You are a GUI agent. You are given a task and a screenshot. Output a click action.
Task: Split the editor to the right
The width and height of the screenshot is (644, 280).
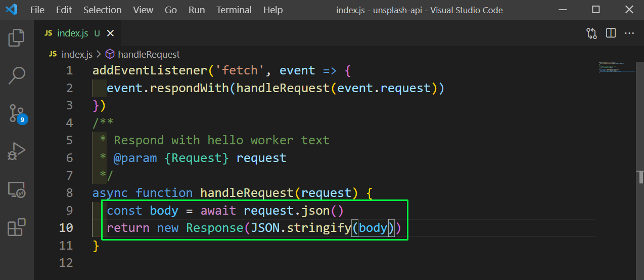611,33
